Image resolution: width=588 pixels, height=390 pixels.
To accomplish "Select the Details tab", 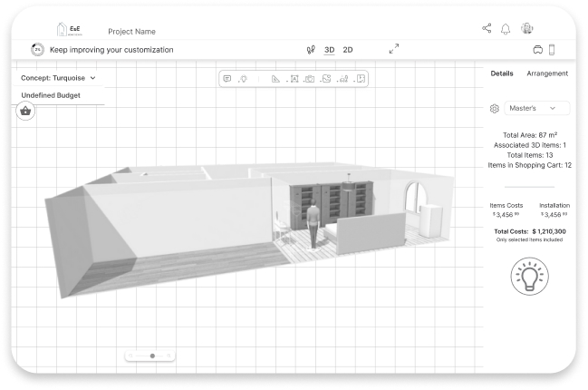I will pos(502,73).
